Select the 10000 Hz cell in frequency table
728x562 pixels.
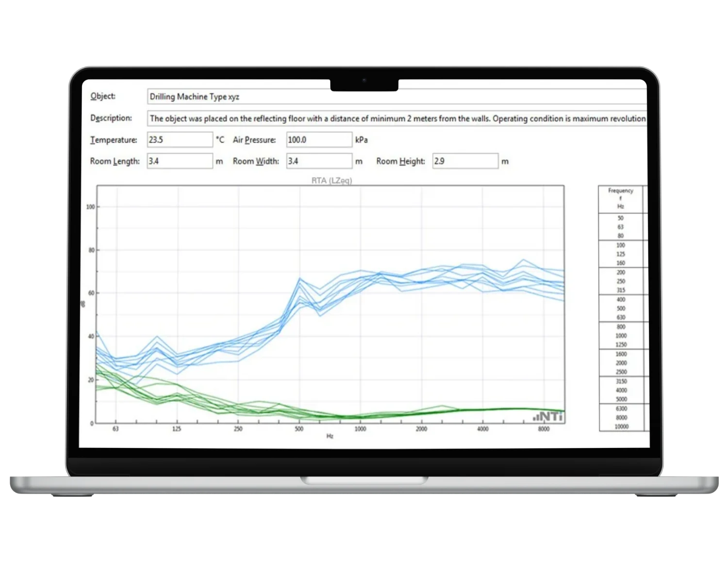coord(621,427)
